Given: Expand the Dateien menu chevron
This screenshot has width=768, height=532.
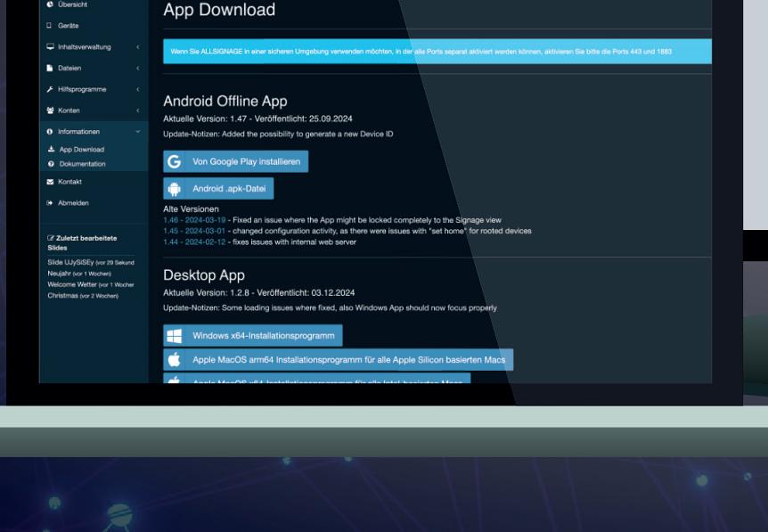Looking at the screenshot, I should 137,68.
